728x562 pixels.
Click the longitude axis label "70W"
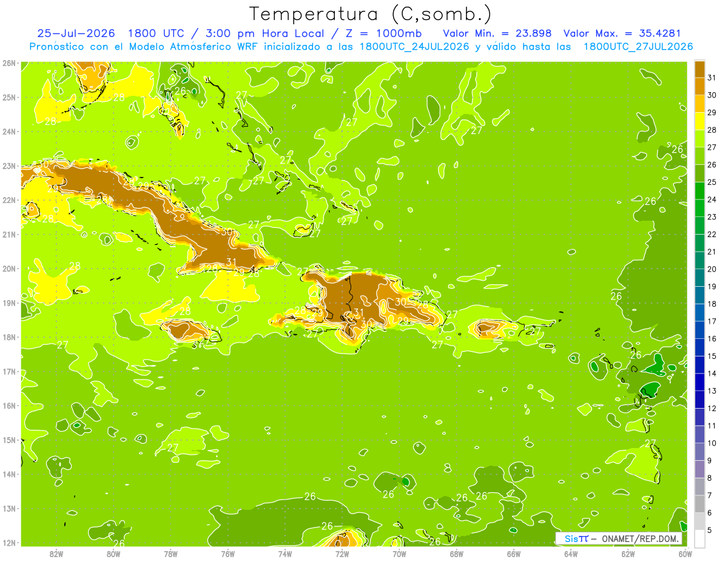[399, 554]
